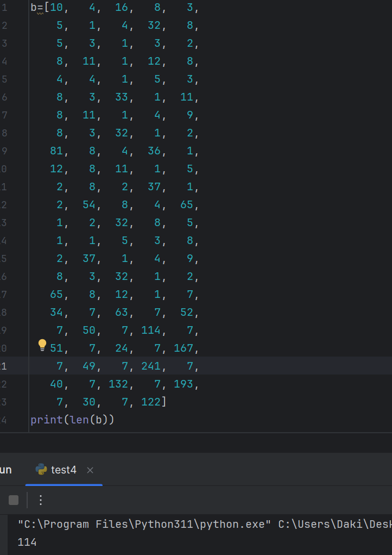
Task: Click the value 241 in the highlighted line
Action: (x=150, y=366)
